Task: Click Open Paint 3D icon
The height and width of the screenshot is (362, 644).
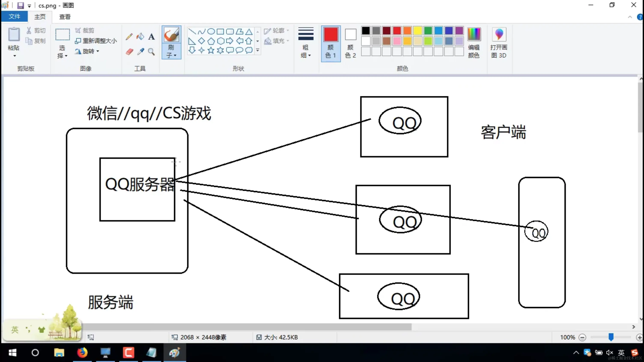Action: tap(499, 35)
